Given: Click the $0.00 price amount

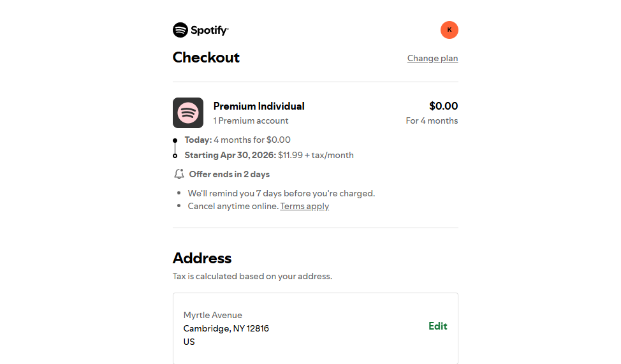Looking at the screenshot, I should click(443, 106).
